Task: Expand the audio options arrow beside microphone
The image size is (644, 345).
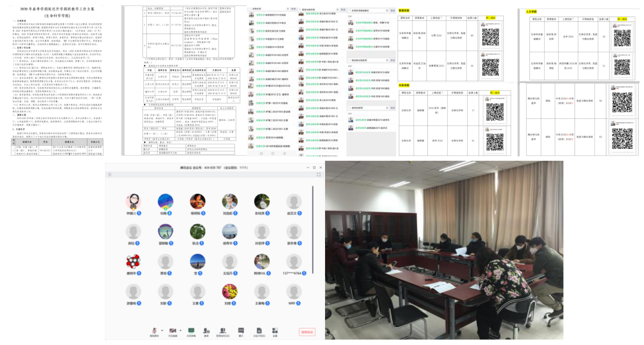Action: [162, 330]
